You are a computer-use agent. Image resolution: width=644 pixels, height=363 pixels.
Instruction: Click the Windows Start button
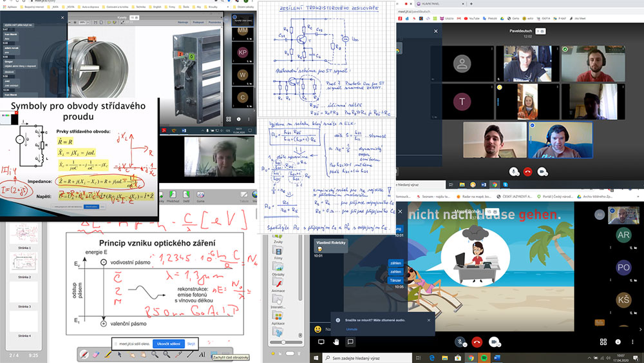316,358
